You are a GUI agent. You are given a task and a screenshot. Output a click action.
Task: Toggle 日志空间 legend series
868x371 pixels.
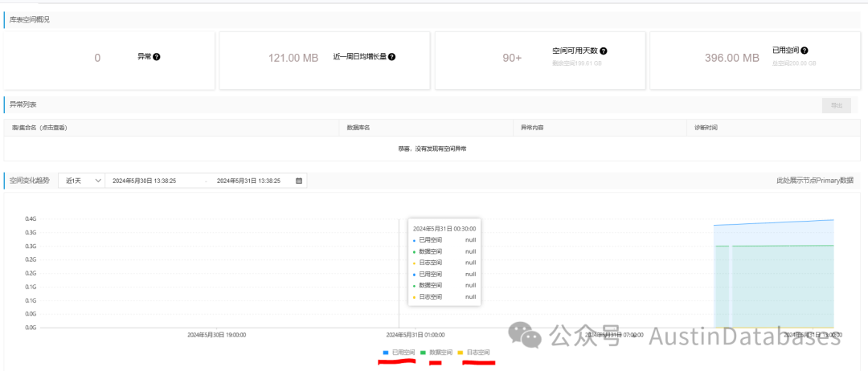pos(474,353)
